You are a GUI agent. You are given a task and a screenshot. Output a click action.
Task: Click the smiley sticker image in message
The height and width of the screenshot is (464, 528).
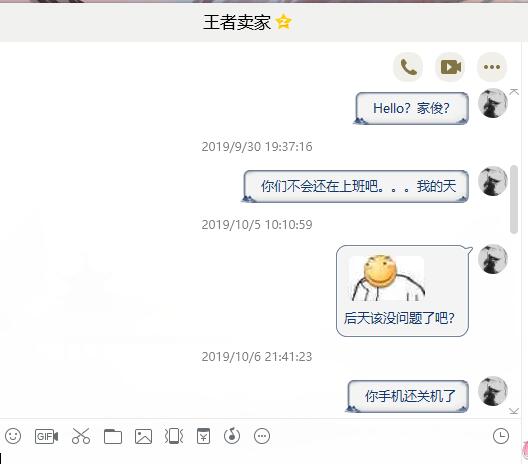(387, 278)
